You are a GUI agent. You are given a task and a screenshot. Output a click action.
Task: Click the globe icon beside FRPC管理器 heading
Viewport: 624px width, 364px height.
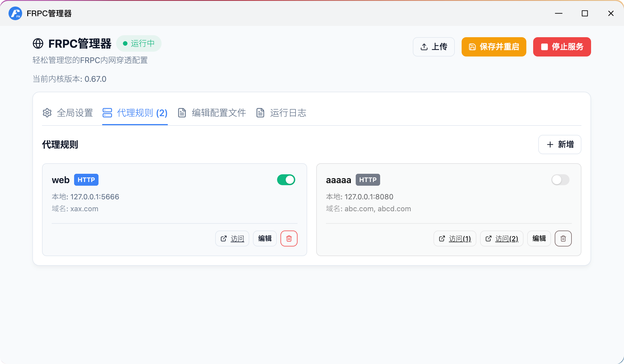point(38,44)
